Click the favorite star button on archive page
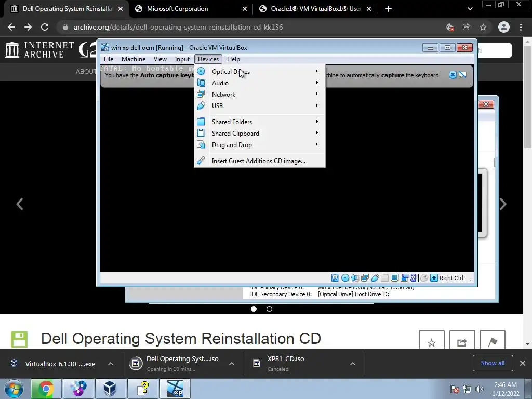The height and width of the screenshot is (399, 532). [432, 340]
